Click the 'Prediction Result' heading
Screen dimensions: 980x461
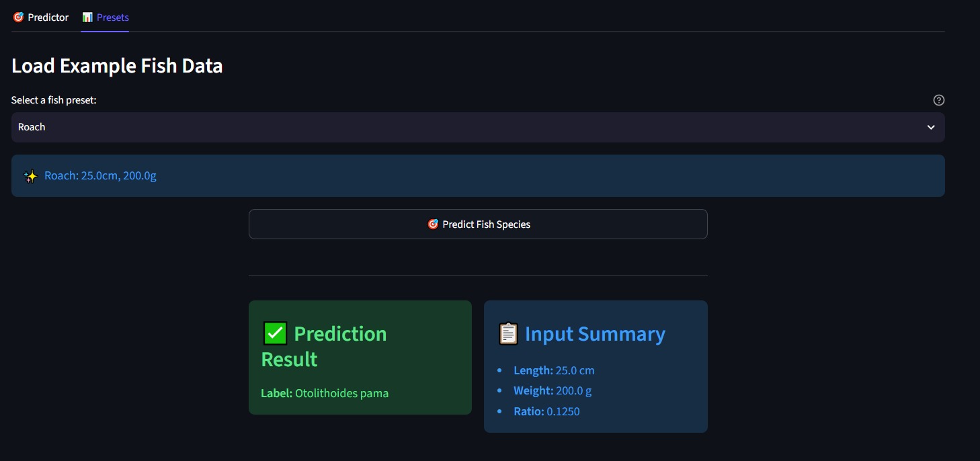pos(324,346)
